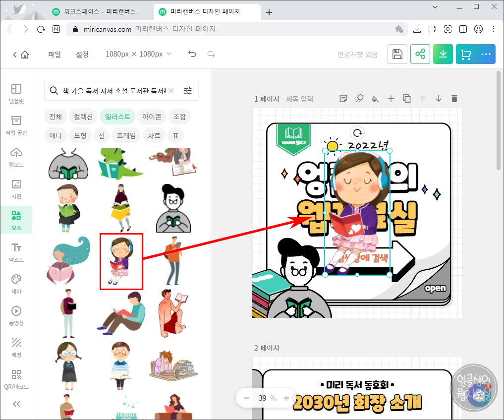Image resolution: width=504 pixels, height=420 pixels.
Task: Open the 텍스트 tool panel
Action: 16,252
